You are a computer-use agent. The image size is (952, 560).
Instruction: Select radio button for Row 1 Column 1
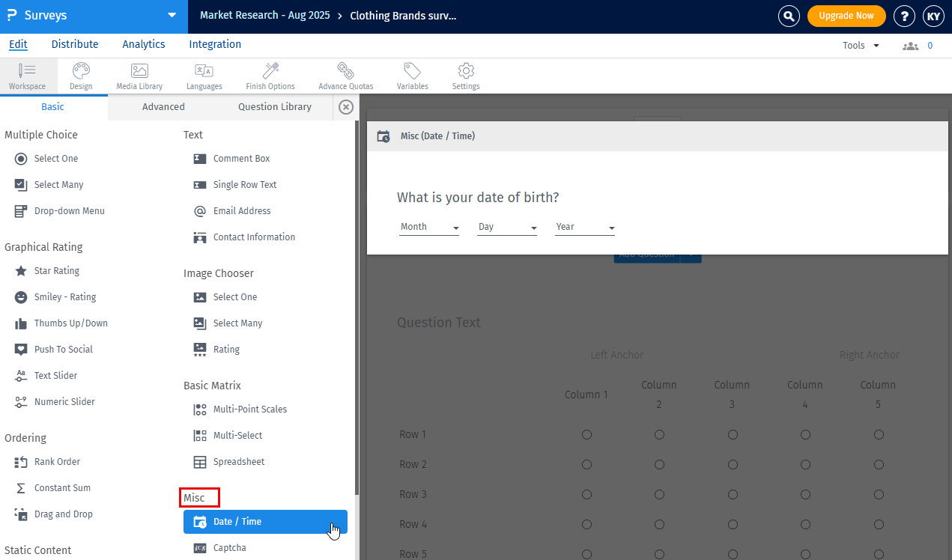pos(586,435)
